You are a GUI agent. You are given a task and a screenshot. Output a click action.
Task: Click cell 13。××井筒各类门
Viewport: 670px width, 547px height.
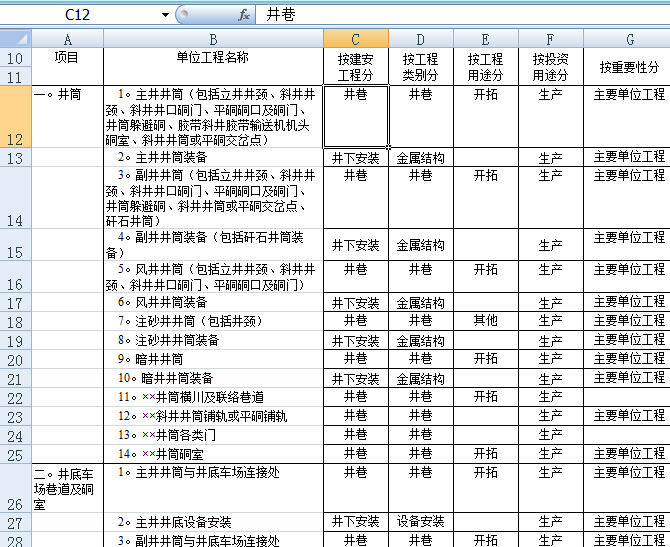(213, 435)
